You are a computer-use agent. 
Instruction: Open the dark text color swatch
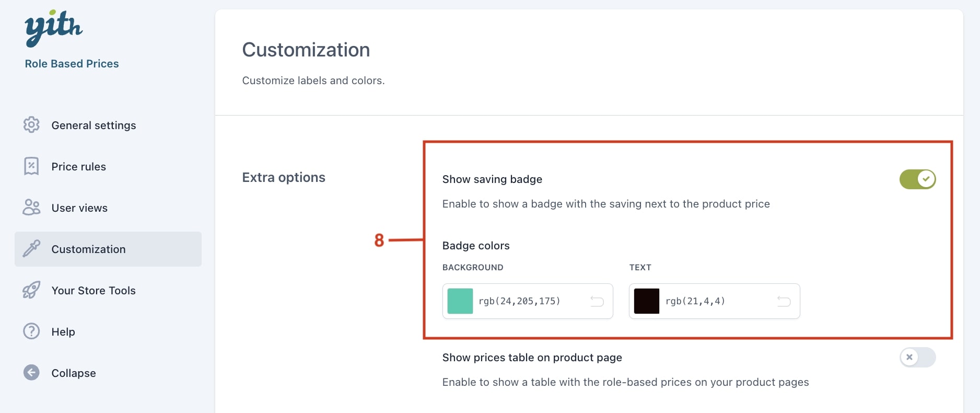(647, 301)
